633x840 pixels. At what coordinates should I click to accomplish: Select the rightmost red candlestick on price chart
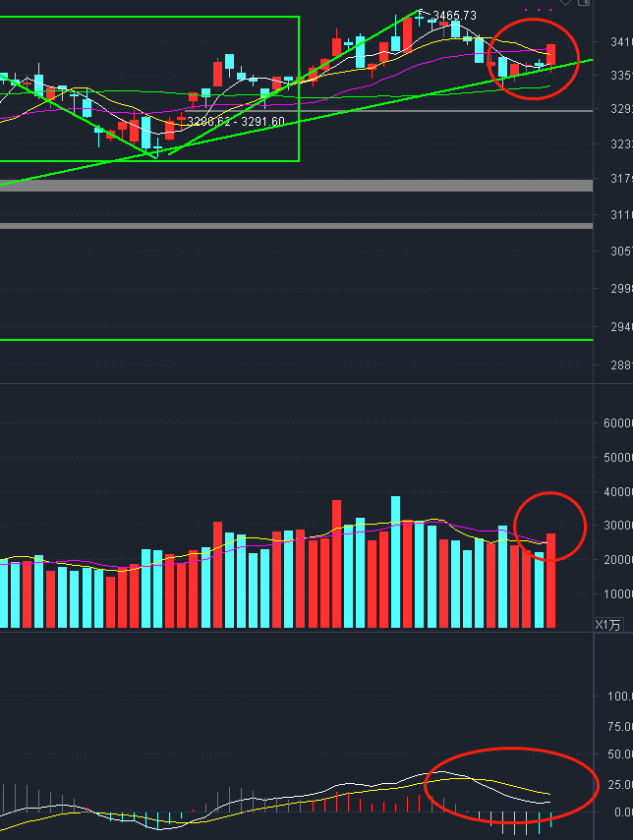pyautogui.click(x=551, y=57)
